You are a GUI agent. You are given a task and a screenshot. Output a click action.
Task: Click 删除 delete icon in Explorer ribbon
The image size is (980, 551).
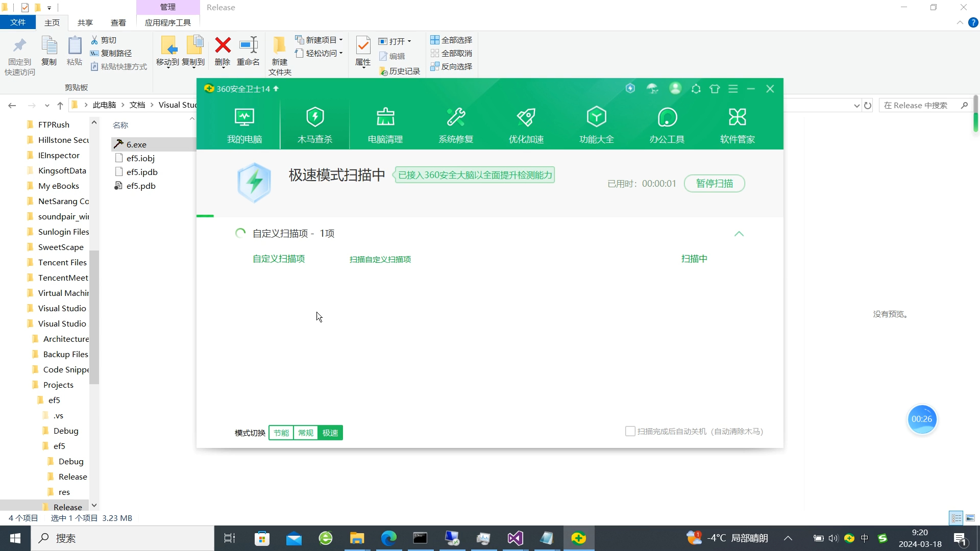pyautogui.click(x=223, y=51)
